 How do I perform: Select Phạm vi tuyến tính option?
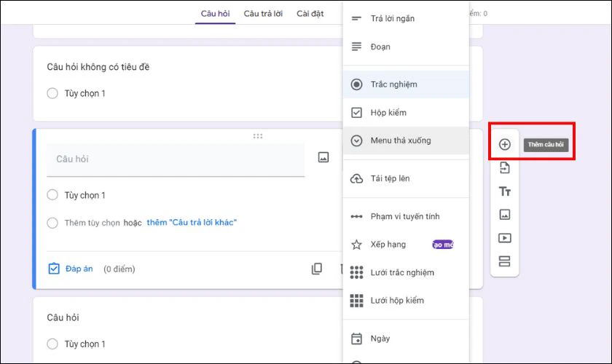pos(406,216)
